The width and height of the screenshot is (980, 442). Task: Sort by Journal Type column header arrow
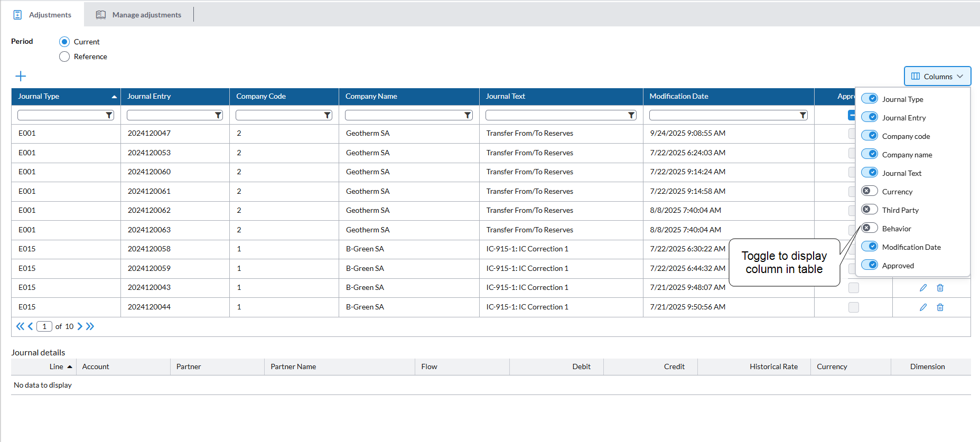click(x=114, y=97)
